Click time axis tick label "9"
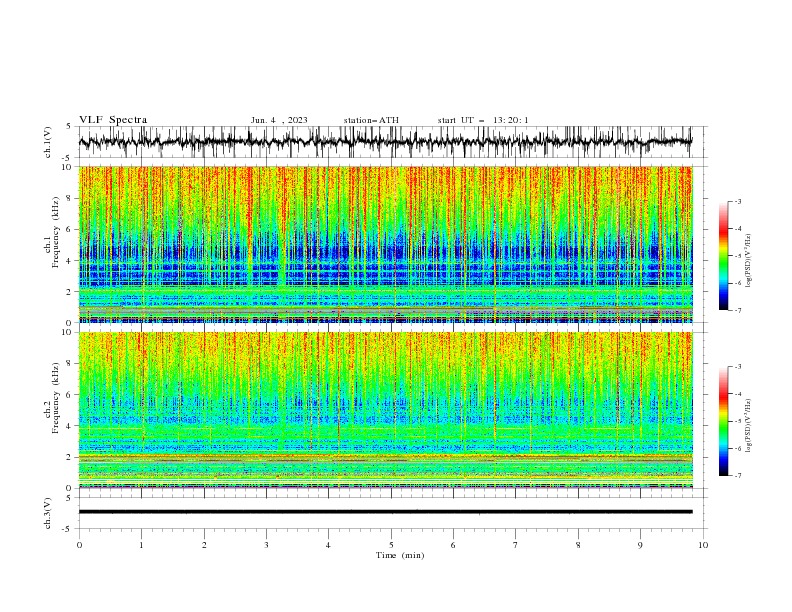792x612 pixels. point(640,545)
